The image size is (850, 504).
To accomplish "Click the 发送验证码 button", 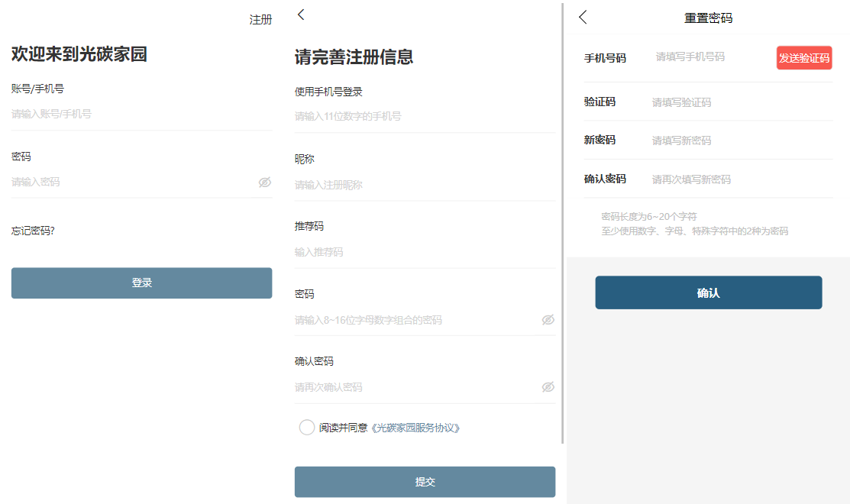I will [x=804, y=58].
